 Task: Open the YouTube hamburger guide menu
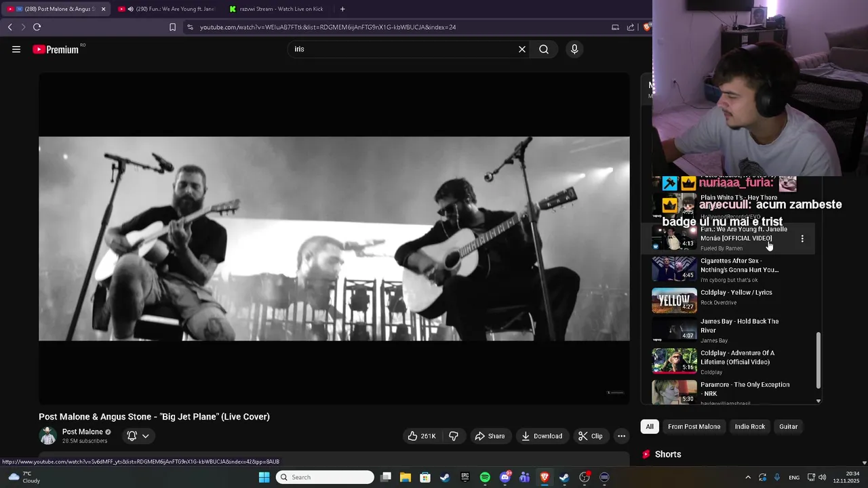pos(16,49)
